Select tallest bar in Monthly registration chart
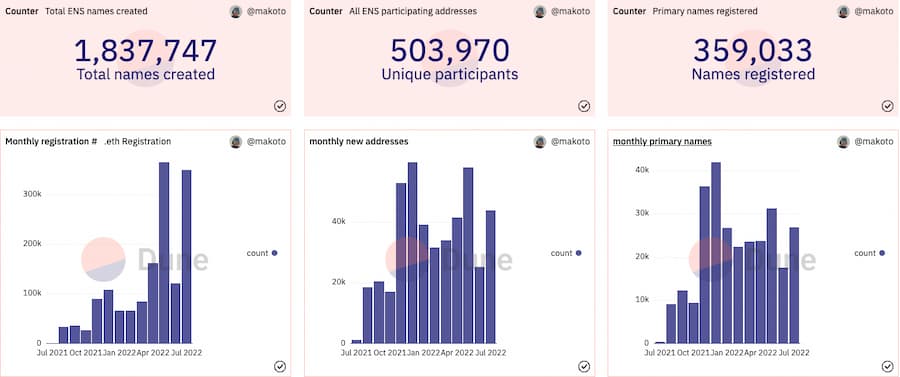 tap(164, 252)
